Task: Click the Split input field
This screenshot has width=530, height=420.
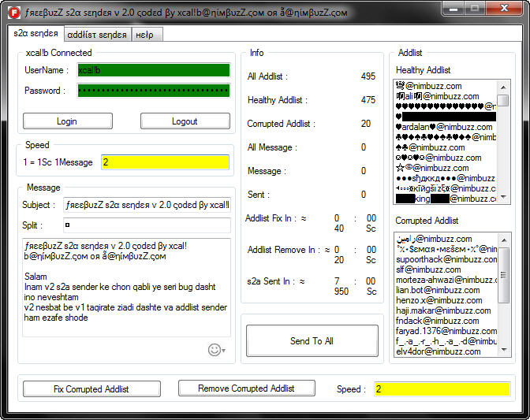Action: (147, 225)
